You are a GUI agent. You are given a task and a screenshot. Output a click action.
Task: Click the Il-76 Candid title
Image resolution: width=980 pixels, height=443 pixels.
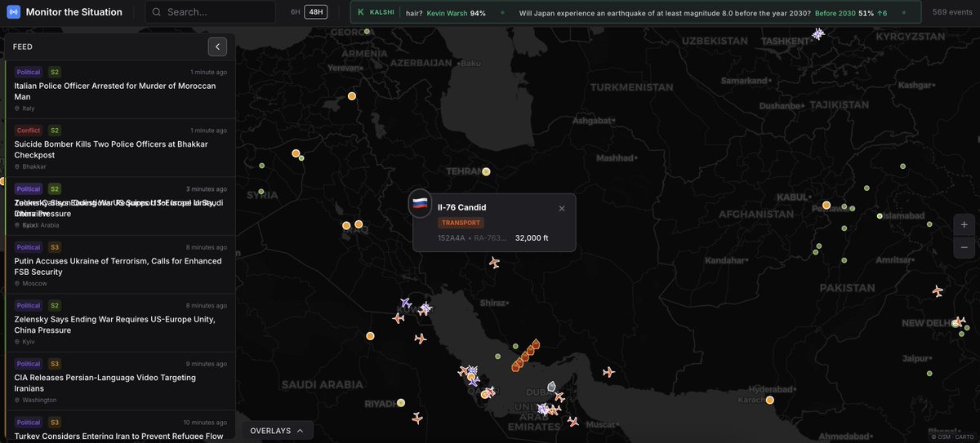tap(462, 207)
